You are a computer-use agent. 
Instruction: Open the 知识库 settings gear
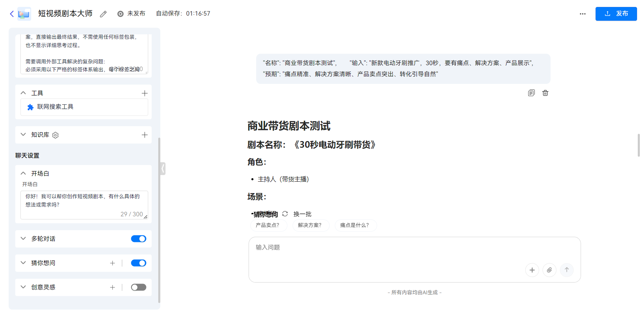55,135
